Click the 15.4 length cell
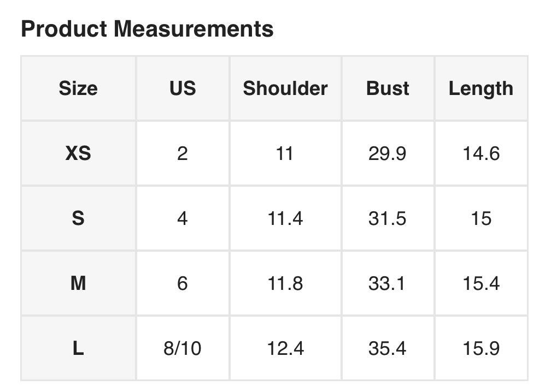The image size is (557, 392). [481, 283]
